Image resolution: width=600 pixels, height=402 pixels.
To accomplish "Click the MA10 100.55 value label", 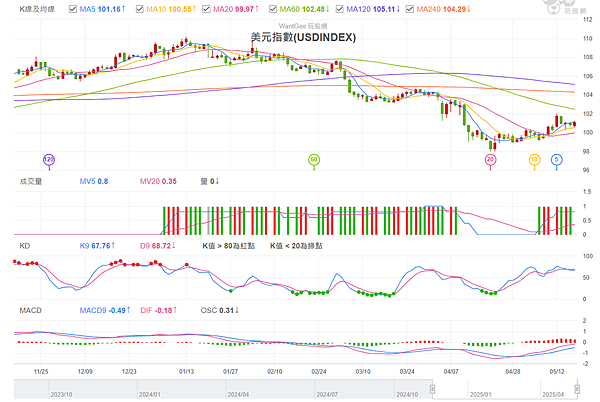I will click(171, 9).
